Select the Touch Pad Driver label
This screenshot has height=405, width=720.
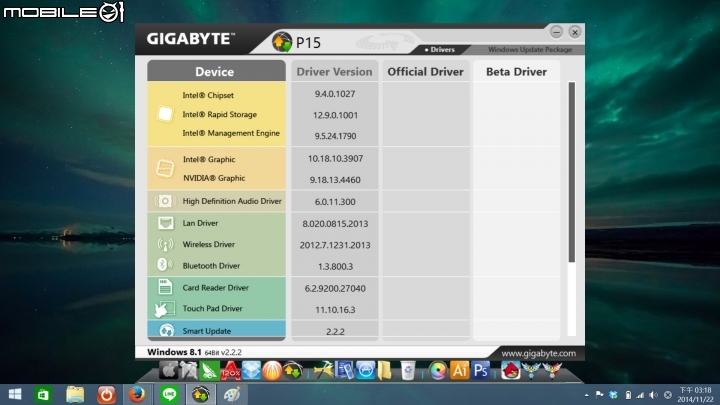(212, 309)
